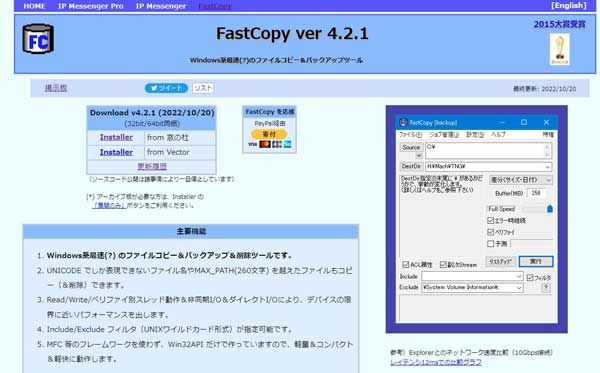Click the "FastCopy ver 4.2.1" title text
This screenshot has height=373, width=600.
pos(292,34)
